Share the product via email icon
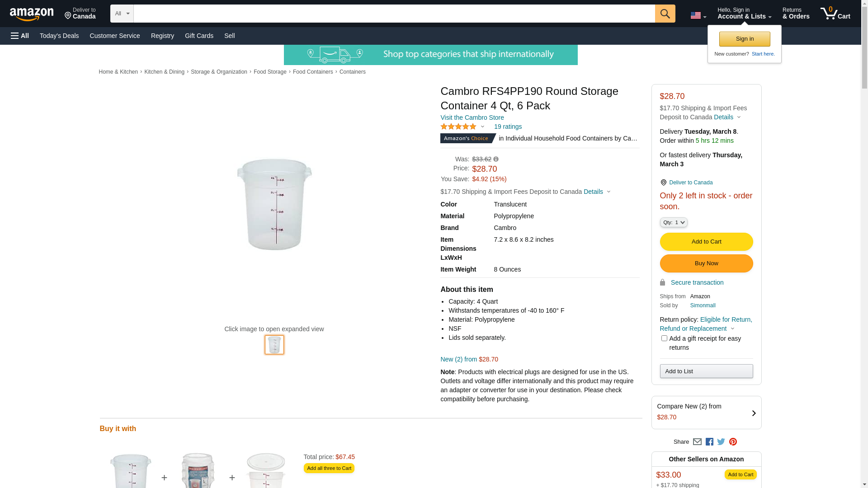Image resolution: width=868 pixels, height=488 pixels. tap(697, 442)
